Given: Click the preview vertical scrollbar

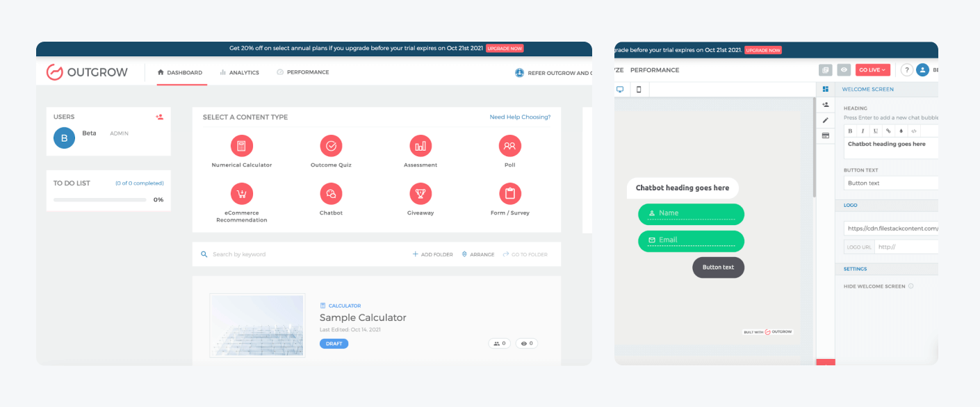Looking at the screenshot, I should tap(814, 148).
